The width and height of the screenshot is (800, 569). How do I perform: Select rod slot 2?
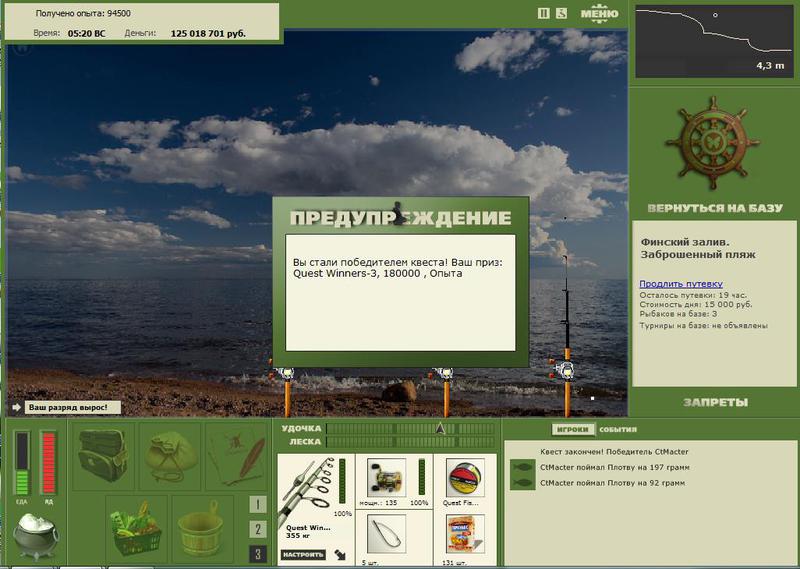(x=258, y=529)
